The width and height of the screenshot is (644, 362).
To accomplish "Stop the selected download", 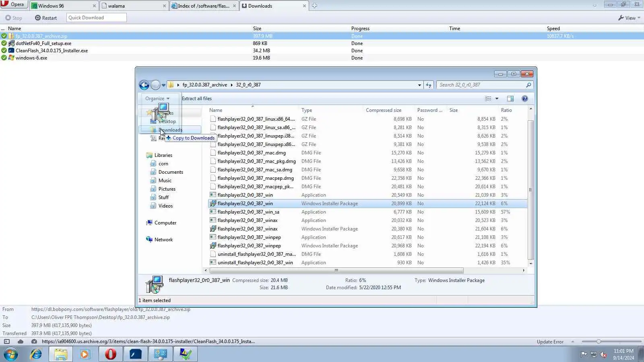I will point(14,18).
